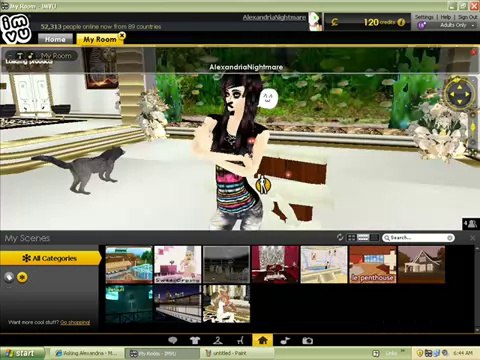Screen dimensions: 480x360
Task: Select the dark gray scene thumbnail
Action: [x=226, y=265]
